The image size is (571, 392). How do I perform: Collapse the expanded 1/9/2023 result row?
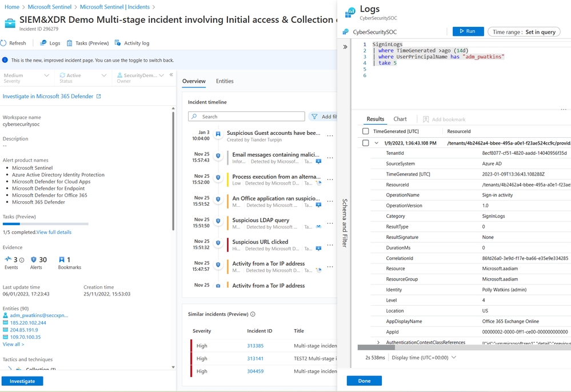(377, 143)
